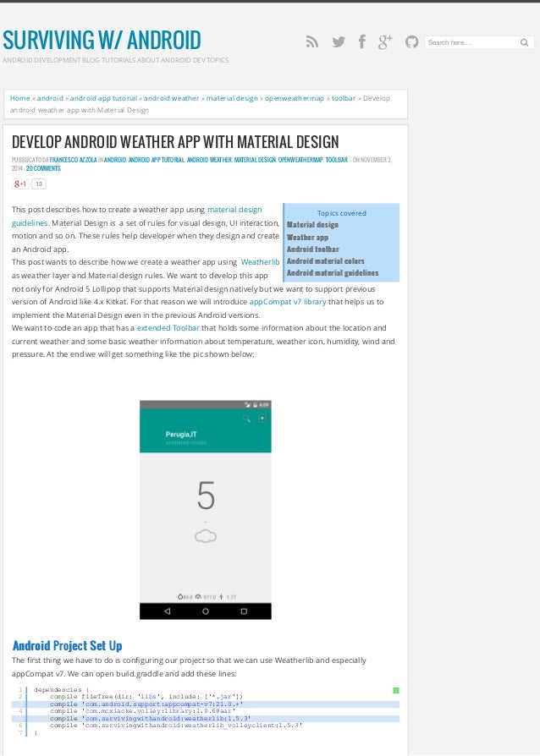Open the GitHub profile icon
This screenshot has width=540, height=756.
[411, 42]
